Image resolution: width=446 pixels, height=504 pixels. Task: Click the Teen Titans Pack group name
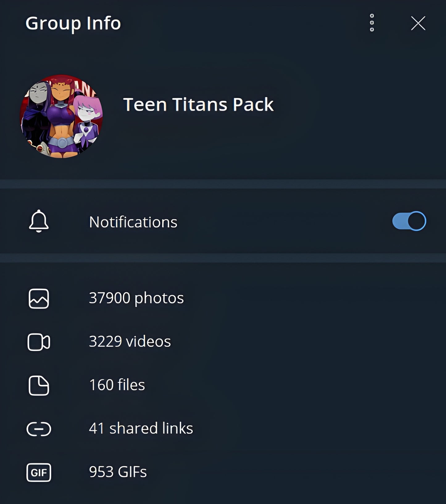[198, 105]
